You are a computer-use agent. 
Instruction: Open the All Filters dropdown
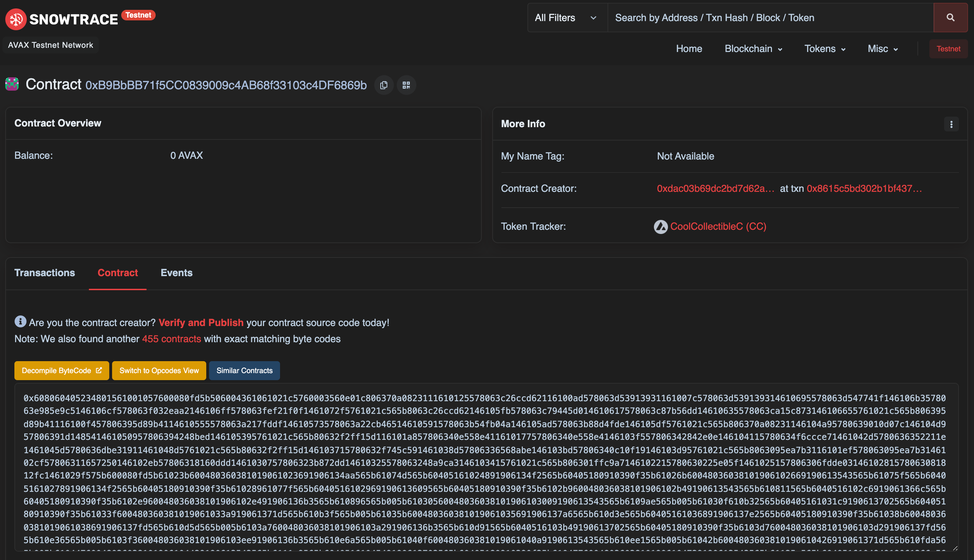(567, 18)
